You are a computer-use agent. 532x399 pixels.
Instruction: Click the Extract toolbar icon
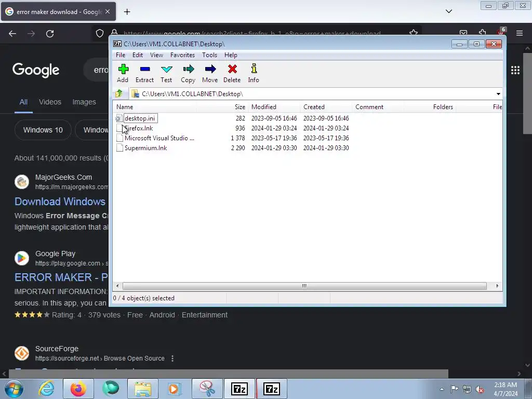click(x=145, y=69)
